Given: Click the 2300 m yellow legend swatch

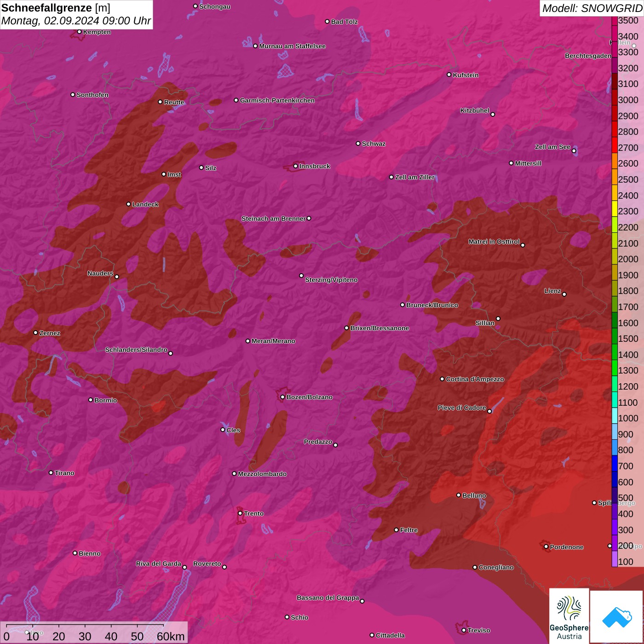Looking at the screenshot, I should coord(615,209).
